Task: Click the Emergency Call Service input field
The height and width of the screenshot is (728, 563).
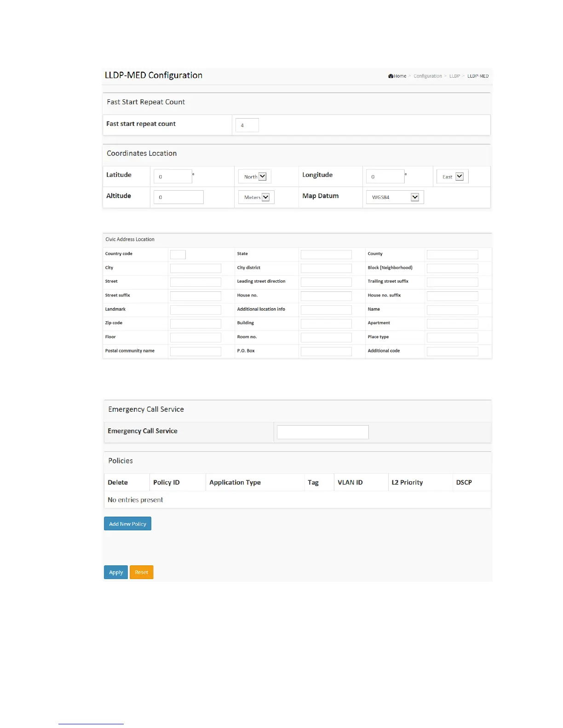Action: click(x=322, y=432)
